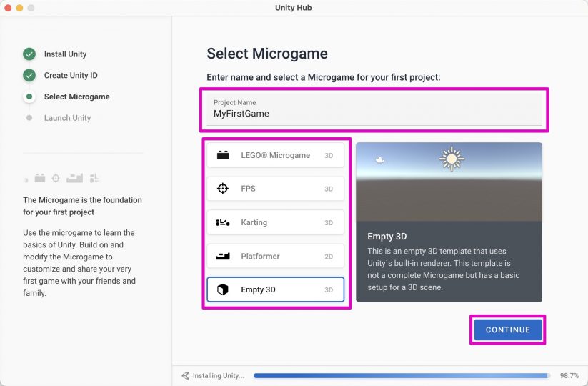Click the Karting icon in the microgame list
588x386 pixels.
pyautogui.click(x=223, y=222)
